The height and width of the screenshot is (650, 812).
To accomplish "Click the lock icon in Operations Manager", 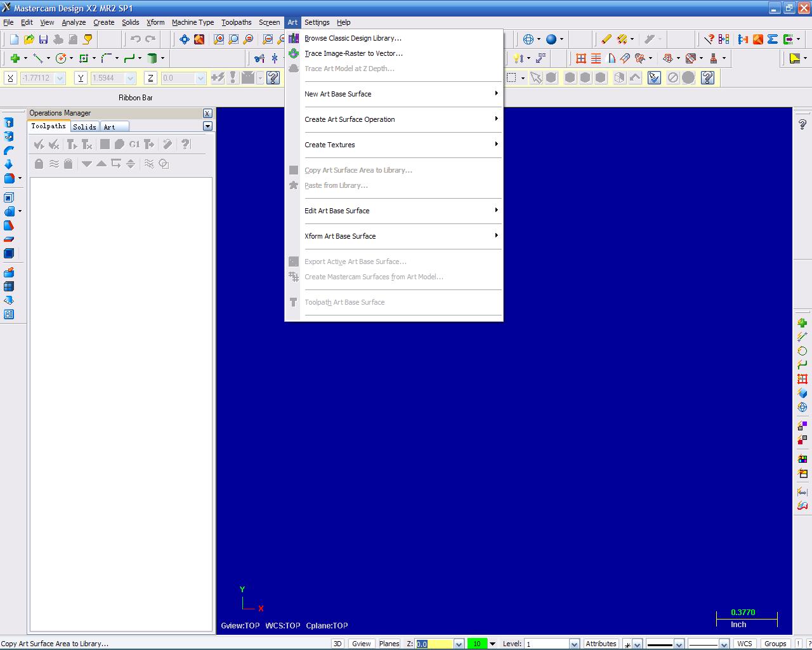I will tap(39, 164).
